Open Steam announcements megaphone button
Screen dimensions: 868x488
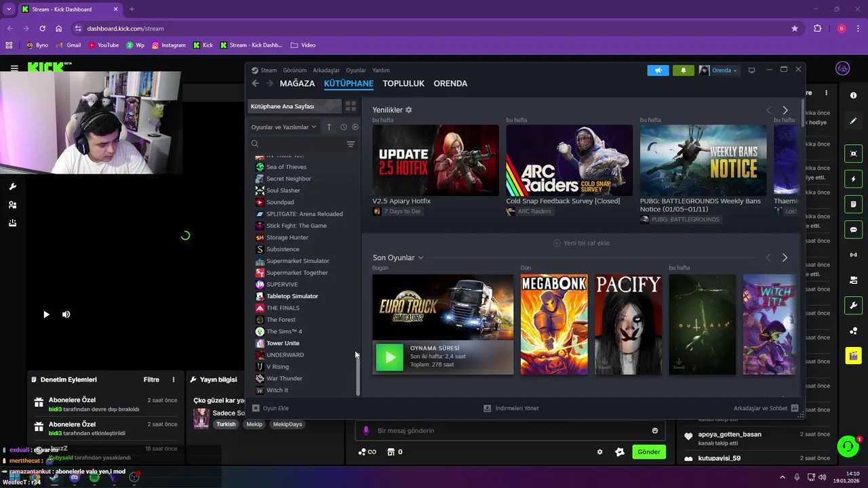[658, 70]
